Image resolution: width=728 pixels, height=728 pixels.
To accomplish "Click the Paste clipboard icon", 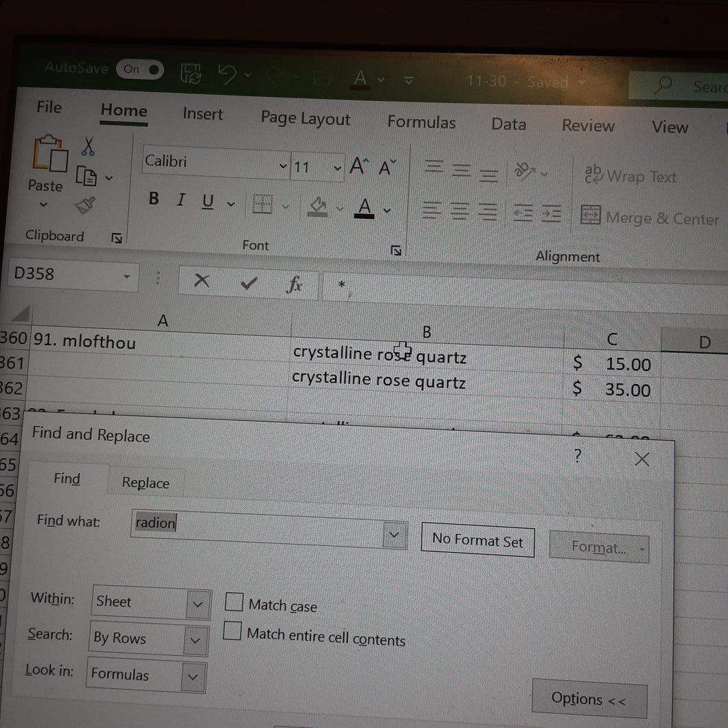I will pyautogui.click(x=49, y=153).
